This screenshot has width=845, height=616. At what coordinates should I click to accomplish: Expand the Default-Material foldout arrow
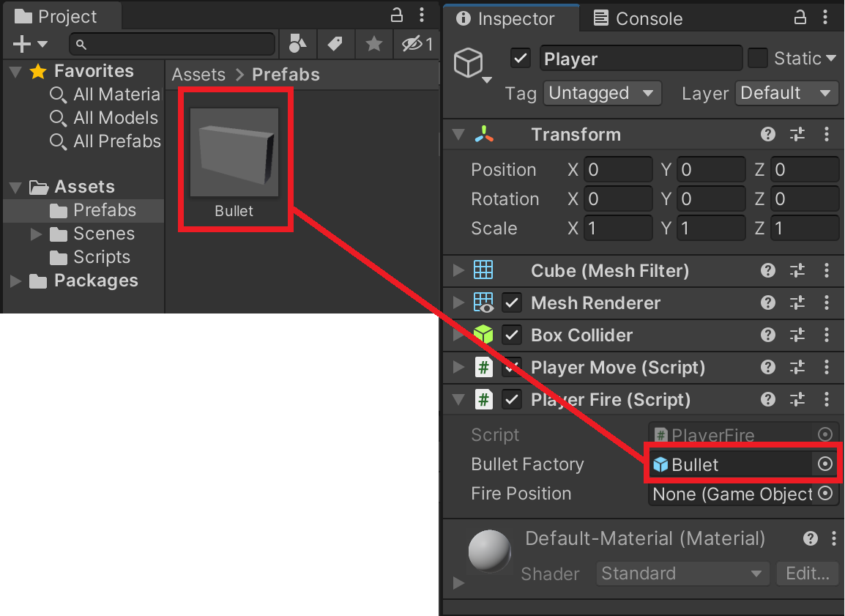click(458, 583)
